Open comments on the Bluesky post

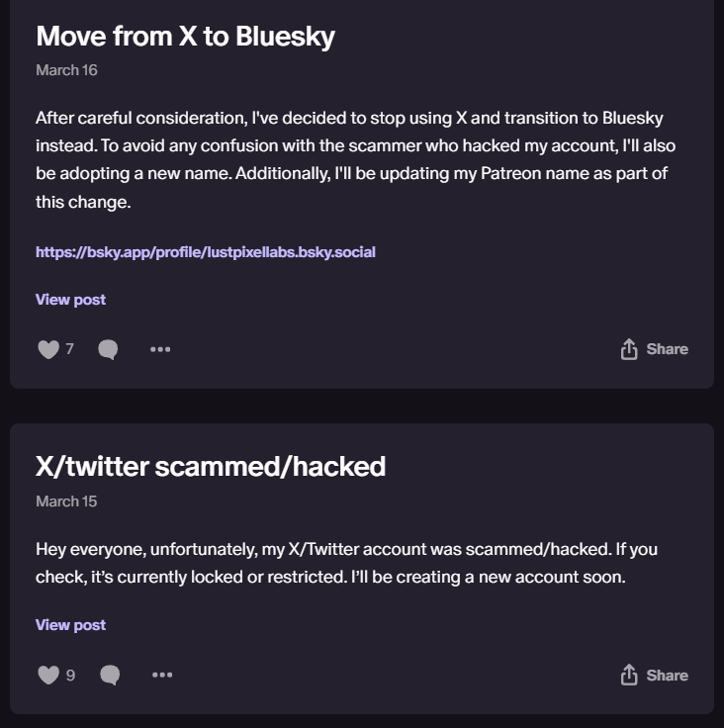108,349
